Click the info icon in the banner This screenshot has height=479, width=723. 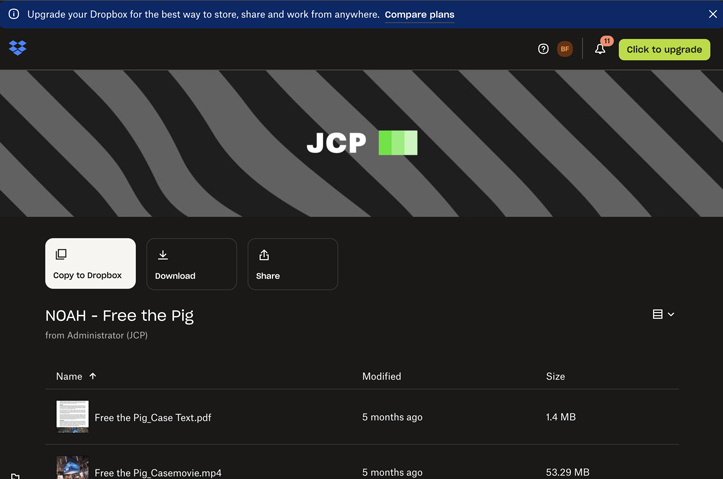[14, 14]
